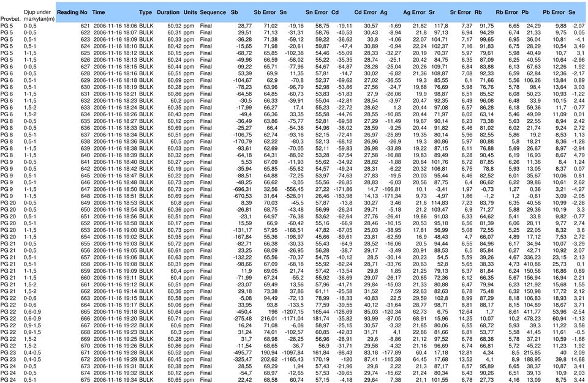Click Sb value -275,48
588x383 pixels.
242,319
